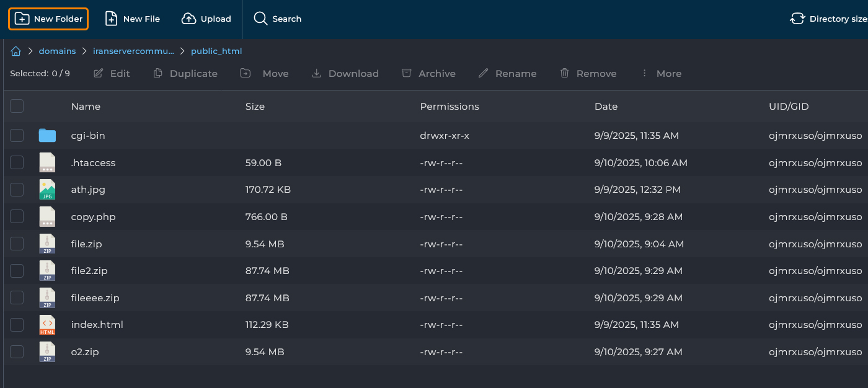Select the .htaccess row checkbox
The width and height of the screenshot is (868, 388).
click(17, 162)
